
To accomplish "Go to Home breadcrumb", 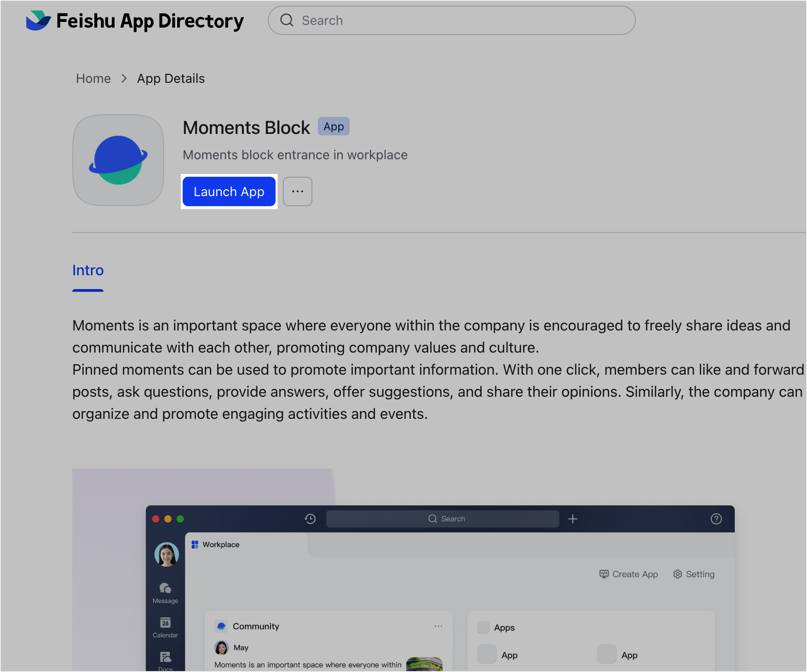I will pyautogui.click(x=93, y=79).
